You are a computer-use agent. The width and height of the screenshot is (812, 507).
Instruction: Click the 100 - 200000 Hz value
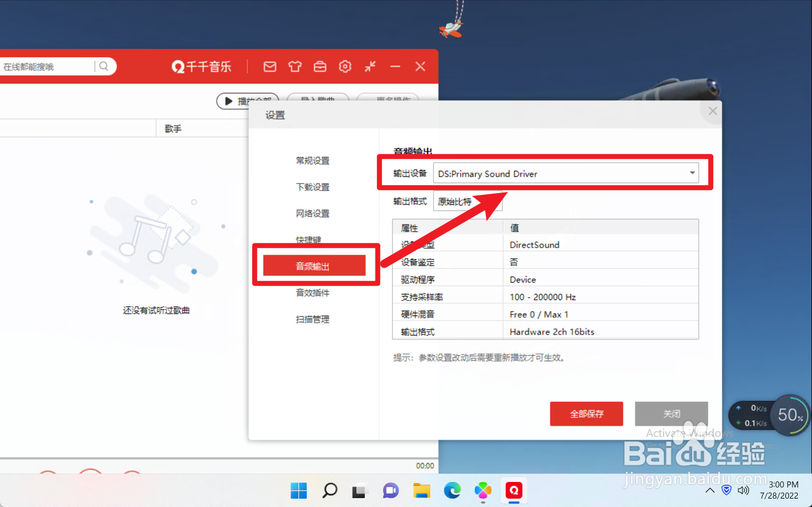click(x=543, y=297)
